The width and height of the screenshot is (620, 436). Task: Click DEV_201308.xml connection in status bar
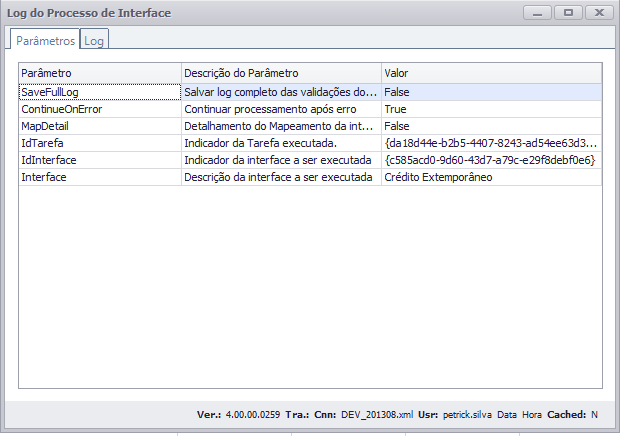pos(377,415)
